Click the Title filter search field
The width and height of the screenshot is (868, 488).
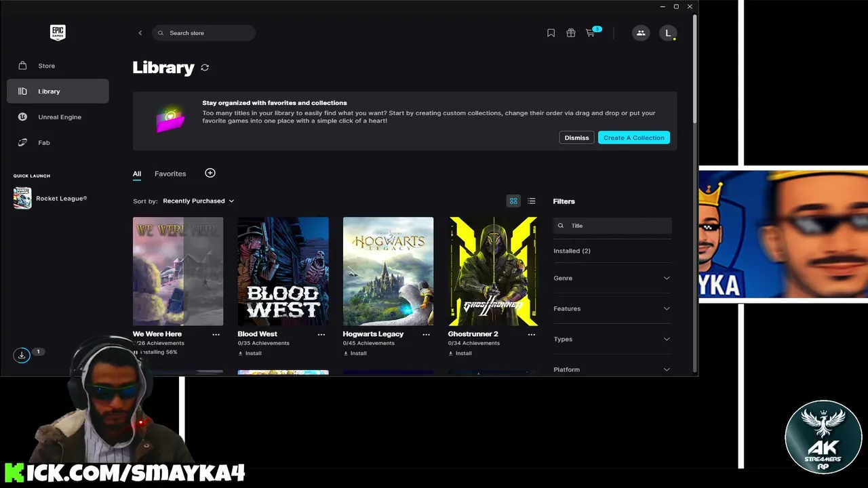(x=612, y=226)
